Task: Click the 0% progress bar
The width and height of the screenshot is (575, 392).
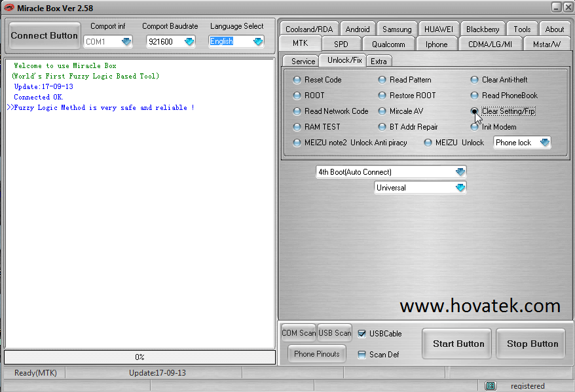Action: 139,357
